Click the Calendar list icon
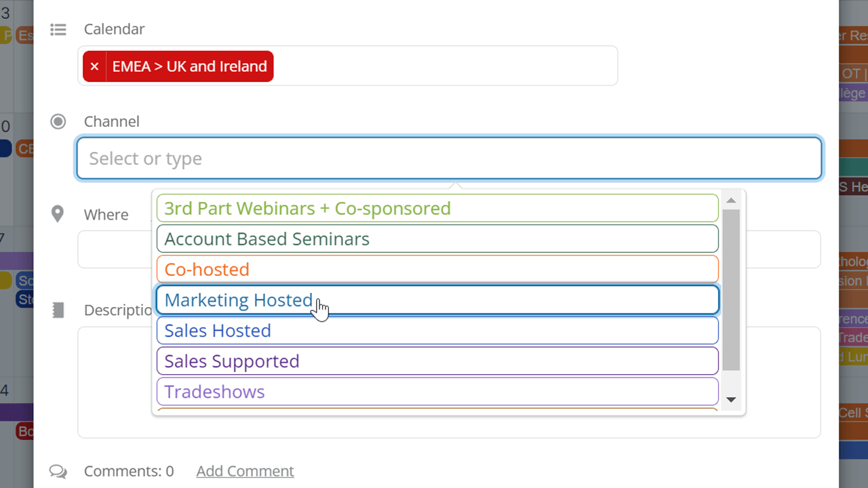This screenshot has height=488, width=868. coord(58,30)
